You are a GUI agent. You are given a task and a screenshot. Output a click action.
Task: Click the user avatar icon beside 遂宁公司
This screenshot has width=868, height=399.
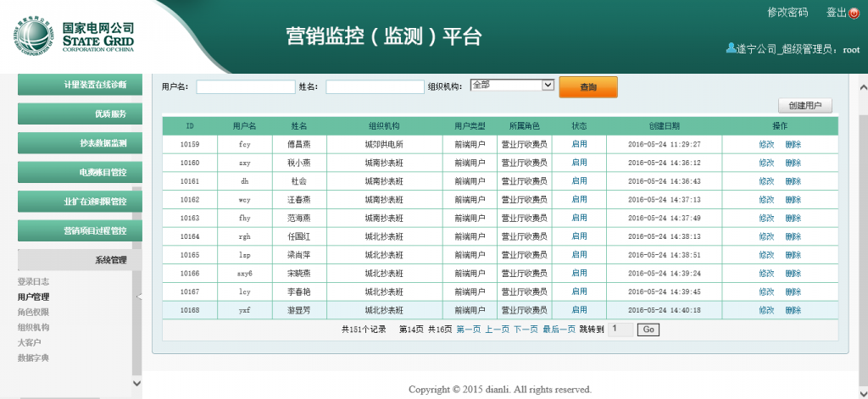(731, 48)
